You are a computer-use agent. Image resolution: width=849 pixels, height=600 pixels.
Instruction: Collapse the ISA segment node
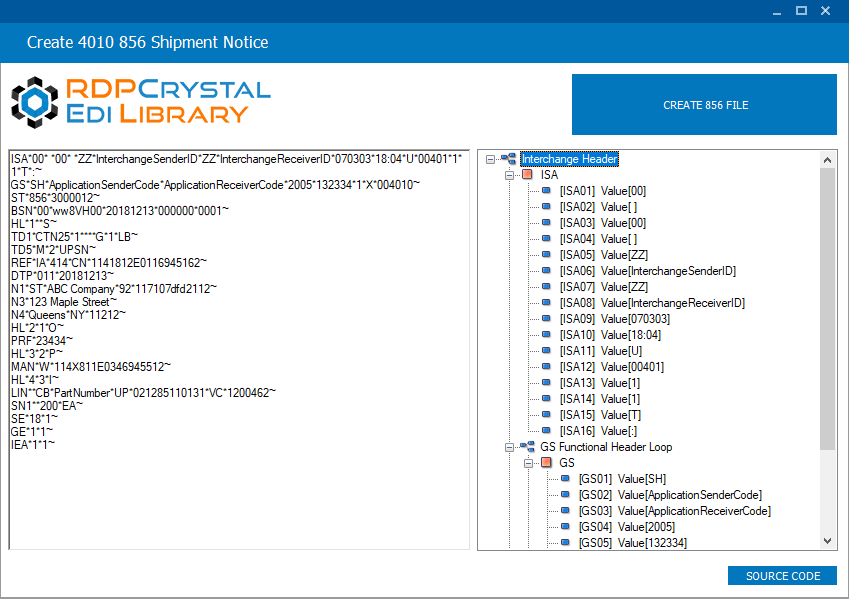click(x=509, y=175)
